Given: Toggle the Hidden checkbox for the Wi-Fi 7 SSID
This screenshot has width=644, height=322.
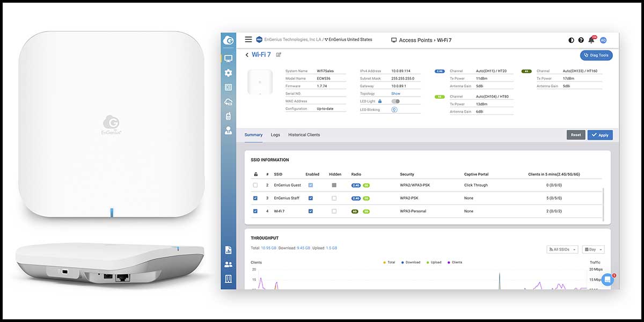Looking at the screenshot, I should (x=334, y=211).
